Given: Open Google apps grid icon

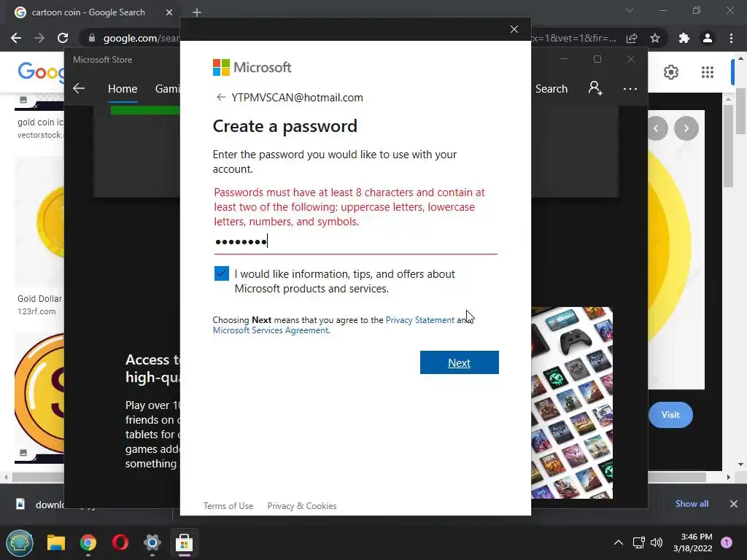Looking at the screenshot, I should (708, 72).
